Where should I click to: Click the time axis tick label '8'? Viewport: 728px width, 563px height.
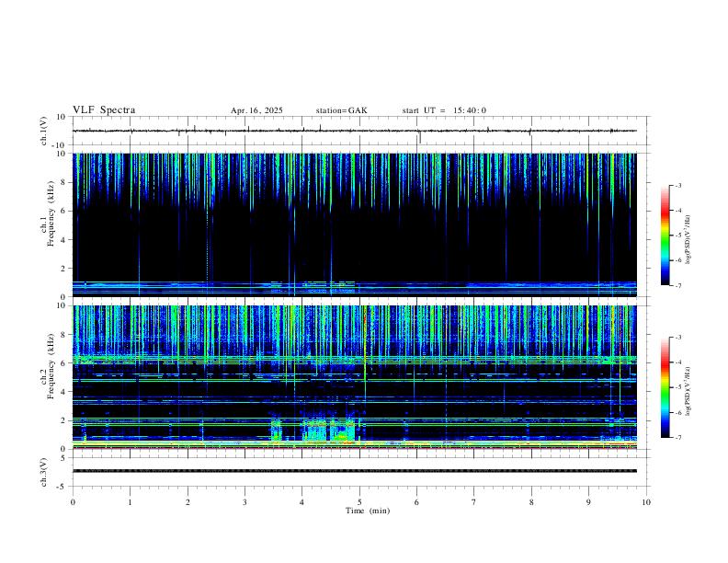click(x=531, y=502)
